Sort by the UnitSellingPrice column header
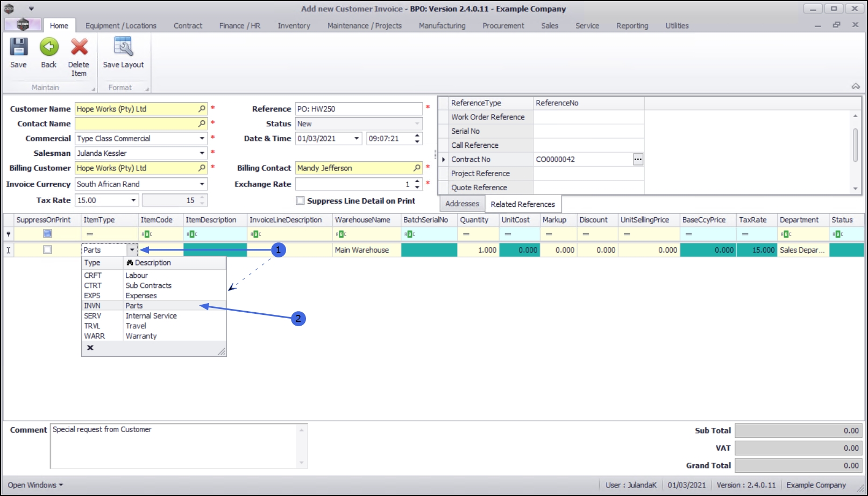 click(649, 220)
